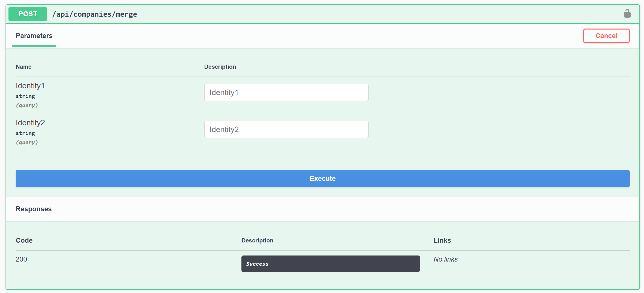Click the string type under Identity1

25,96
